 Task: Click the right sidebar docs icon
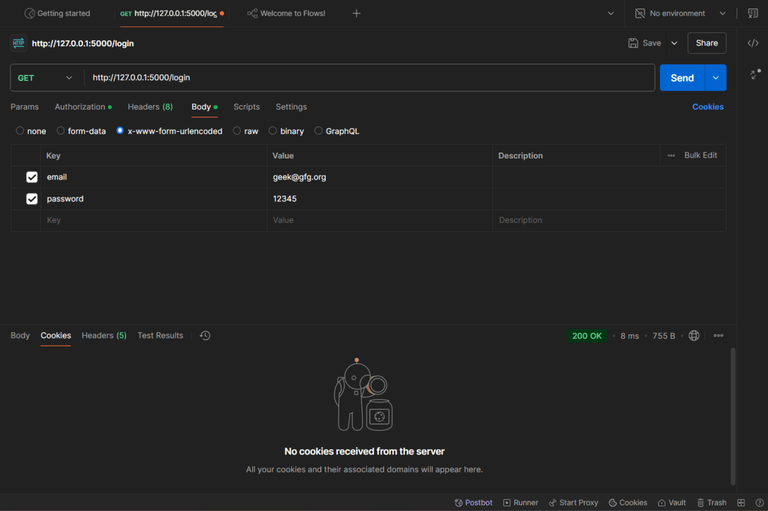(753, 13)
